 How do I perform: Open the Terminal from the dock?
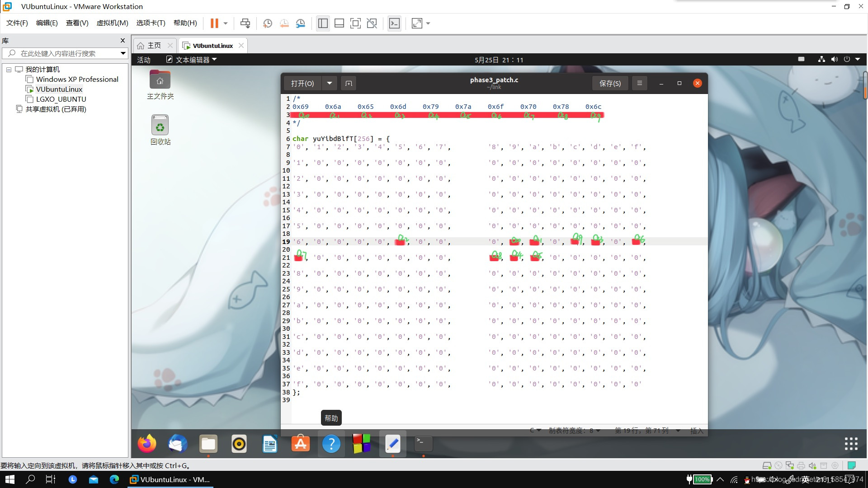pyautogui.click(x=423, y=444)
